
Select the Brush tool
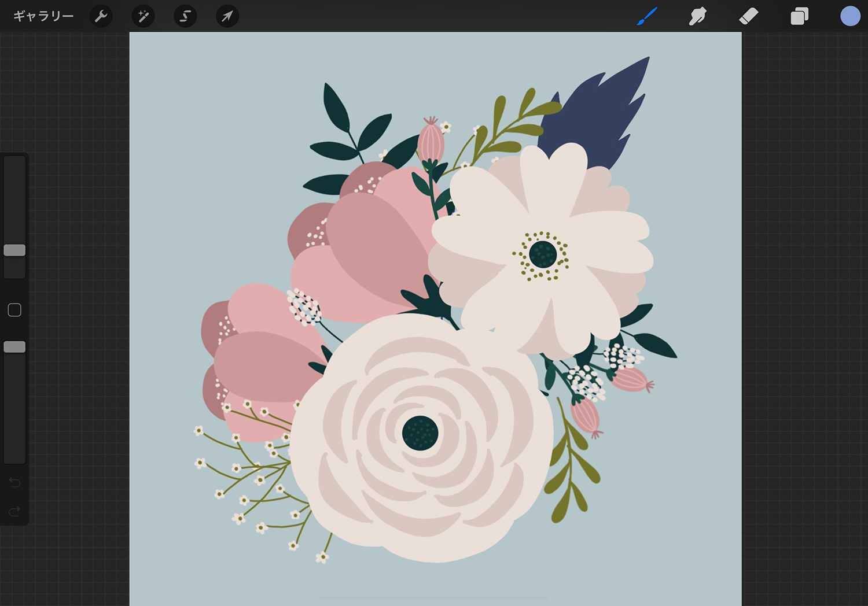coord(647,16)
